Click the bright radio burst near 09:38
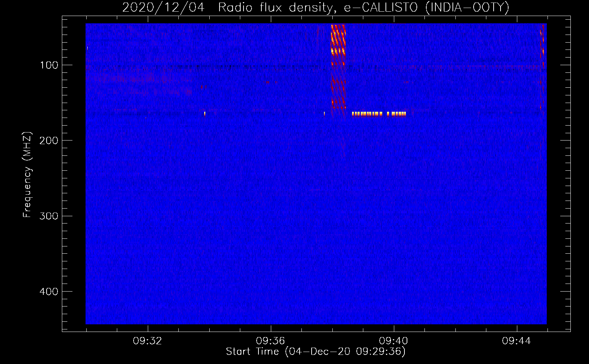Image resolution: width=589 pixels, height=364 pixels. point(338,67)
